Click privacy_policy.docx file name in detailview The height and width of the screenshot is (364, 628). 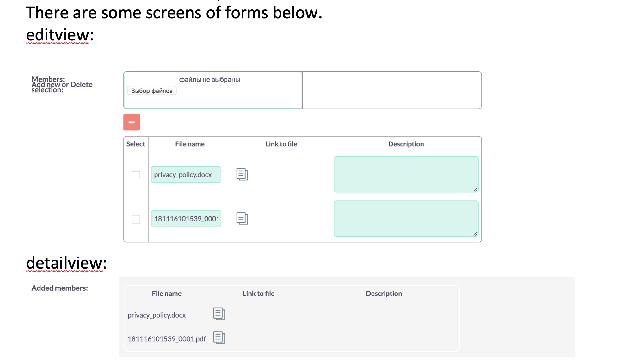pyautogui.click(x=157, y=315)
